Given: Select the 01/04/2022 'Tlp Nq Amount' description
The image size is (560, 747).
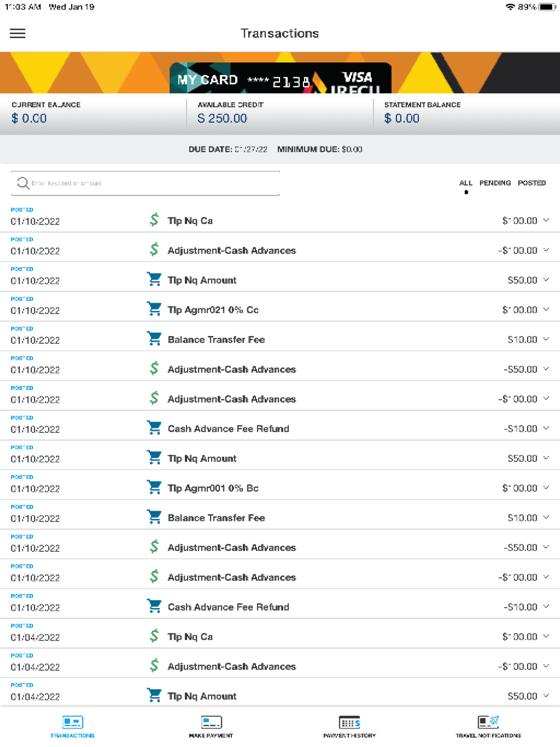Looking at the screenshot, I should click(x=202, y=696).
